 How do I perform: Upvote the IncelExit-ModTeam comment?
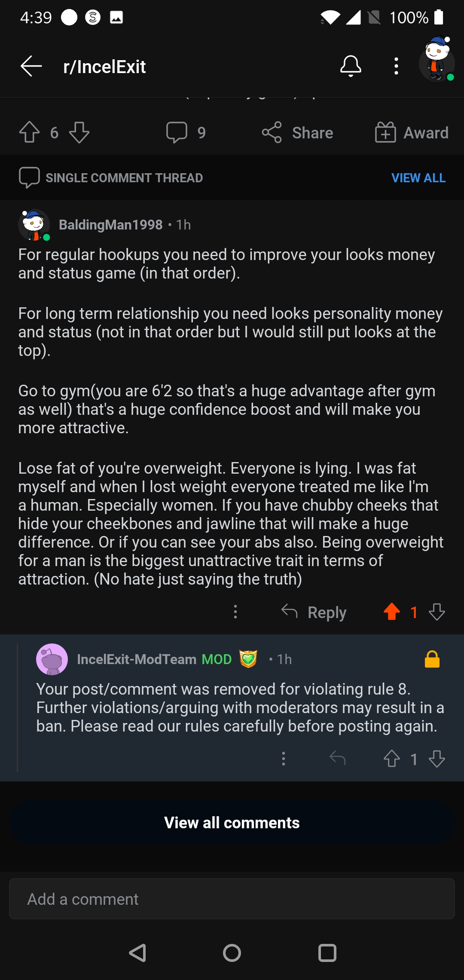click(392, 759)
